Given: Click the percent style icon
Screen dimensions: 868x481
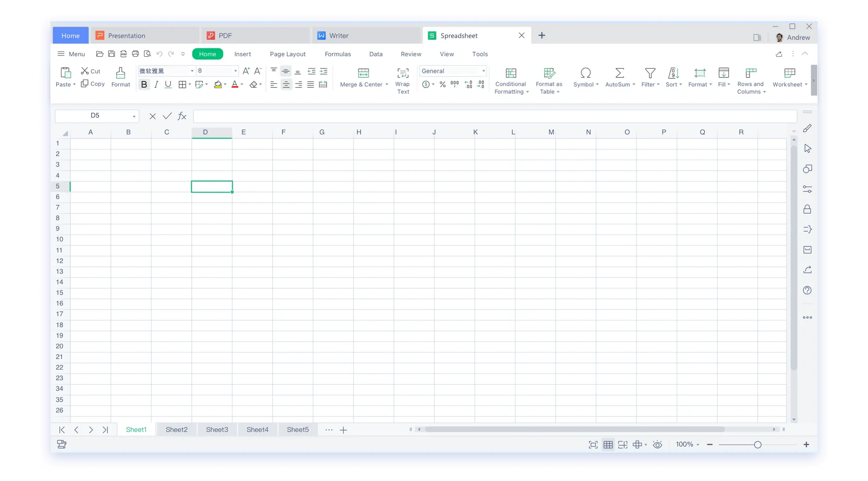Looking at the screenshot, I should (442, 84).
